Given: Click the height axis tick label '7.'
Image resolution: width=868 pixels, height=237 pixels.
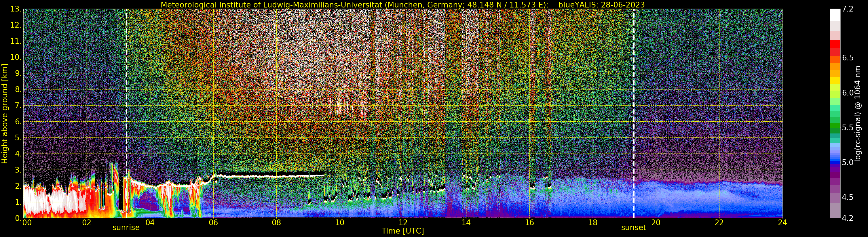Looking at the screenshot, I should (18, 106).
